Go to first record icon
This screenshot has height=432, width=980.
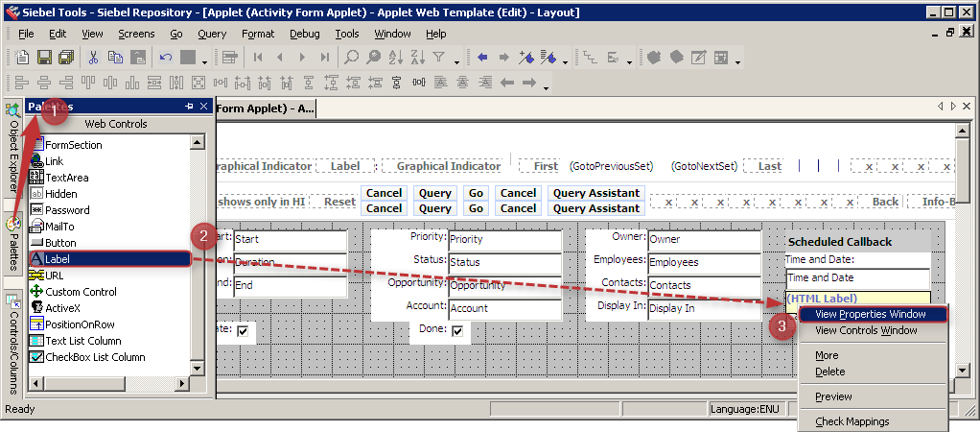(258, 58)
